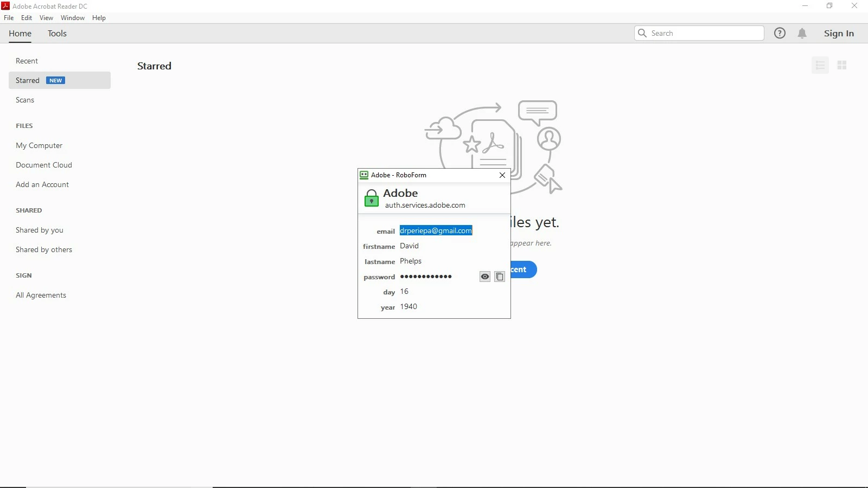This screenshot has width=868, height=488.
Task: Click the search magnifier icon
Action: [x=642, y=33]
